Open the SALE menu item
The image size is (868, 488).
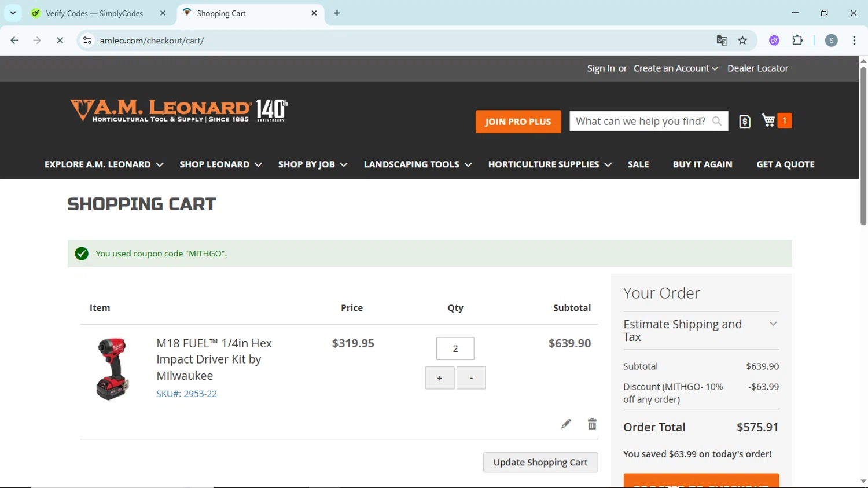click(638, 164)
